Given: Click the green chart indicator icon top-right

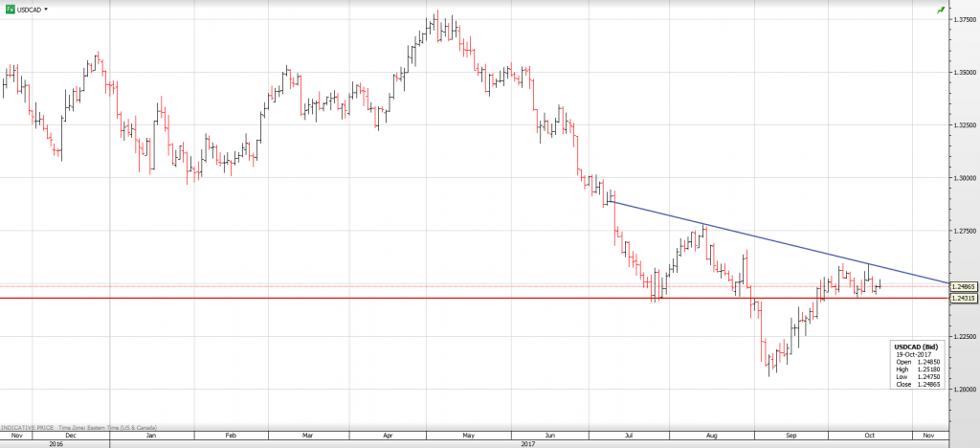Looking at the screenshot, I should [942, 10].
